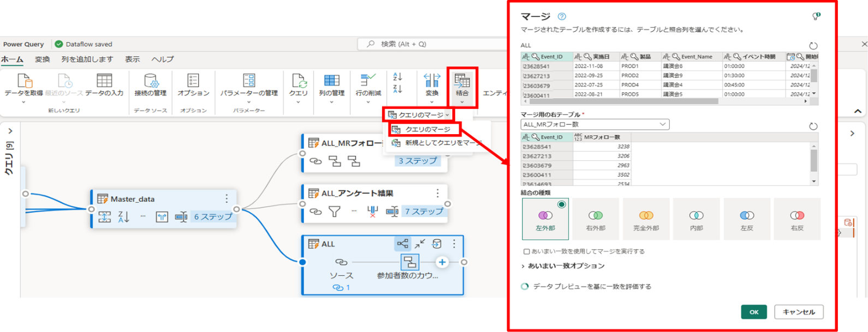Switch to the 変換 tab

43,59
